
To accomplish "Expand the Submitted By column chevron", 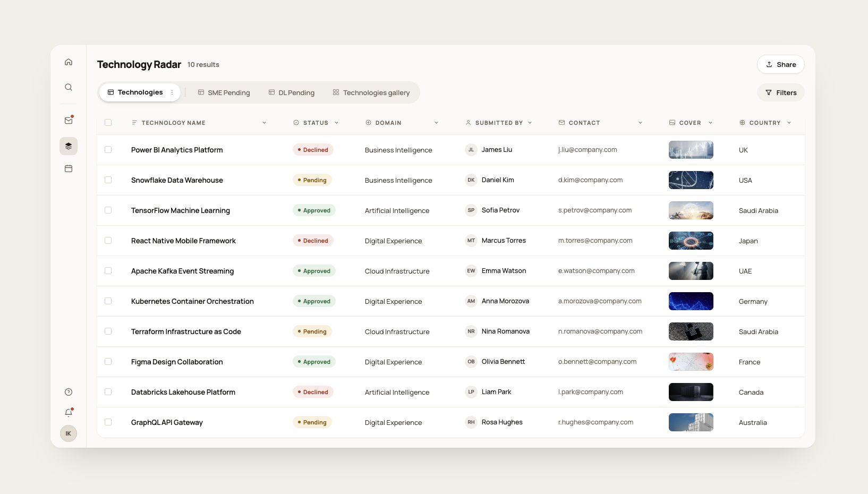I will point(530,123).
